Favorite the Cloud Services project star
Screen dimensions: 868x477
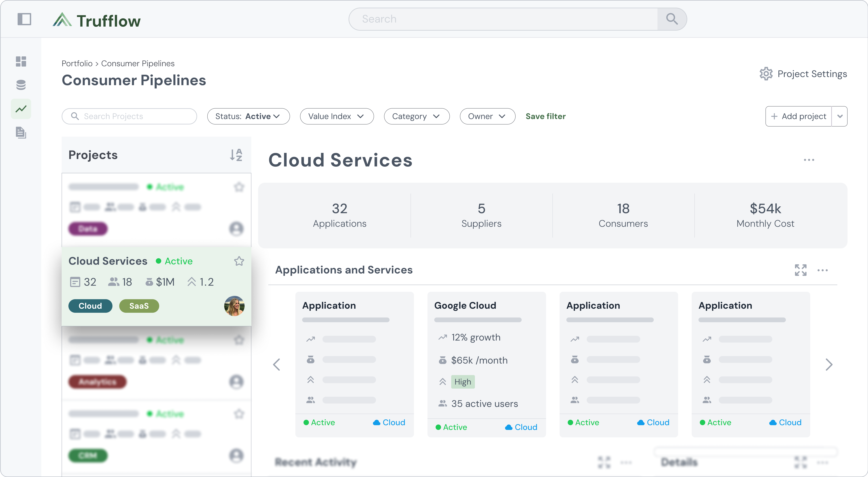[239, 261]
